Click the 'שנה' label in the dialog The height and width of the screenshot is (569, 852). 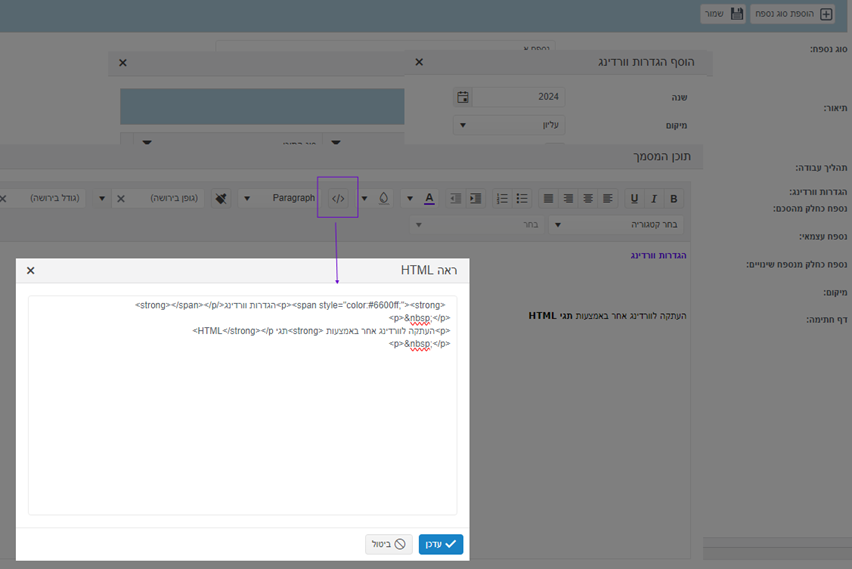coord(679,97)
